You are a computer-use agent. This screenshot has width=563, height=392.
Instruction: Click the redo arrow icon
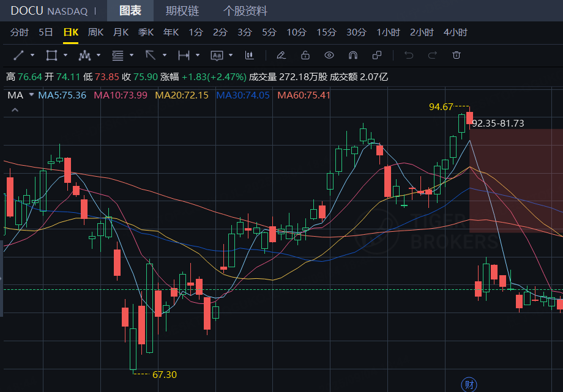pos(433,56)
